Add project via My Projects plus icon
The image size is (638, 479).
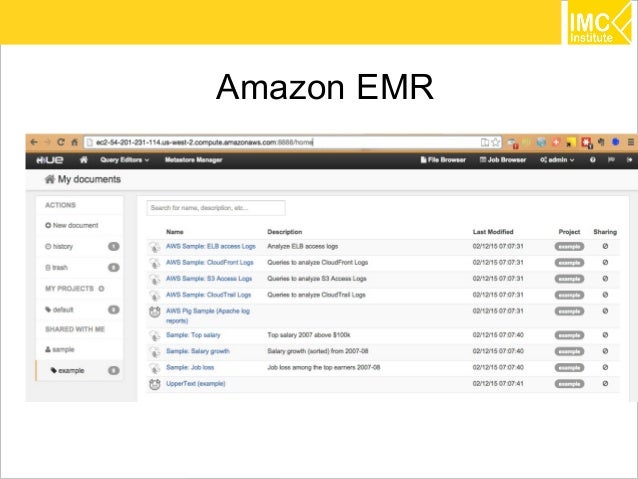coord(101,289)
